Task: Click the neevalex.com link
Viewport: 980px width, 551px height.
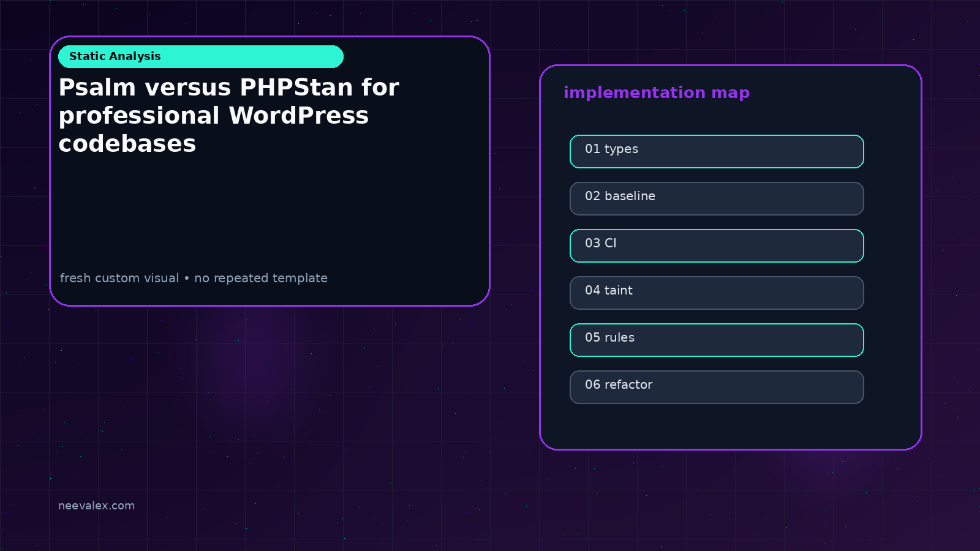Action: [x=96, y=506]
